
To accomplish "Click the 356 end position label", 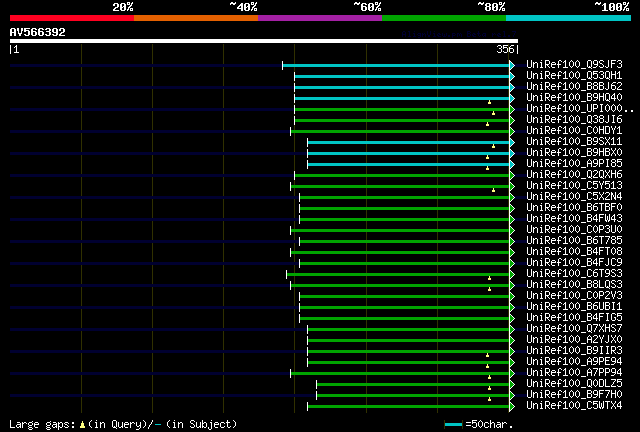I will [x=505, y=49].
